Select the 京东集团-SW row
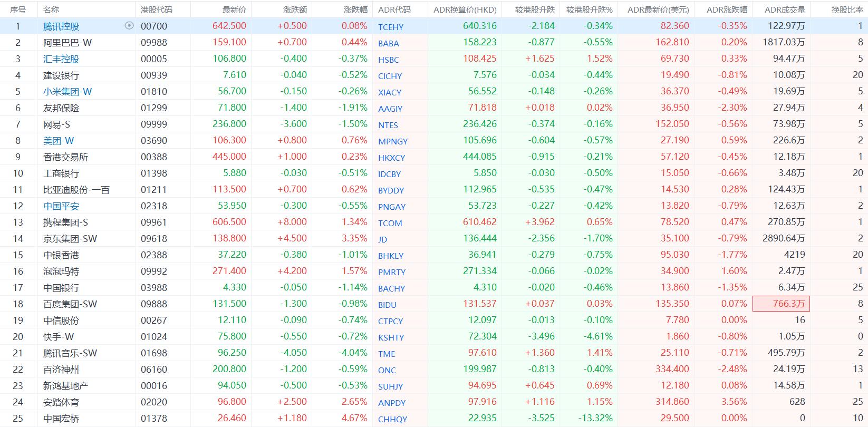The image size is (868, 427). (x=70, y=239)
